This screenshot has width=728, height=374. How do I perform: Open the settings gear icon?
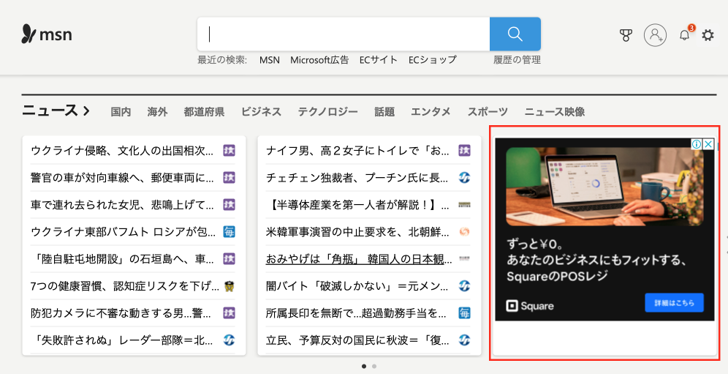click(x=708, y=35)
